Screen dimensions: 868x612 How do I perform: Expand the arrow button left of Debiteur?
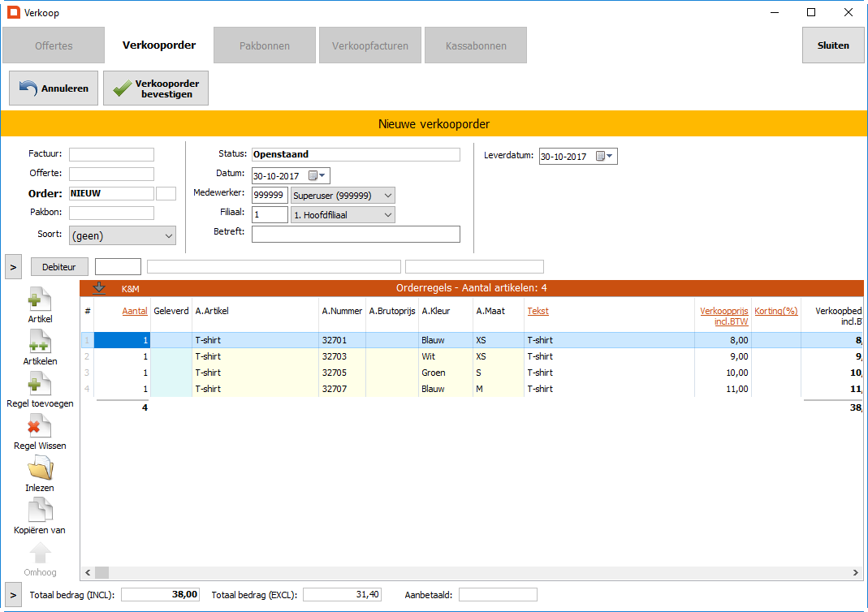13,266
